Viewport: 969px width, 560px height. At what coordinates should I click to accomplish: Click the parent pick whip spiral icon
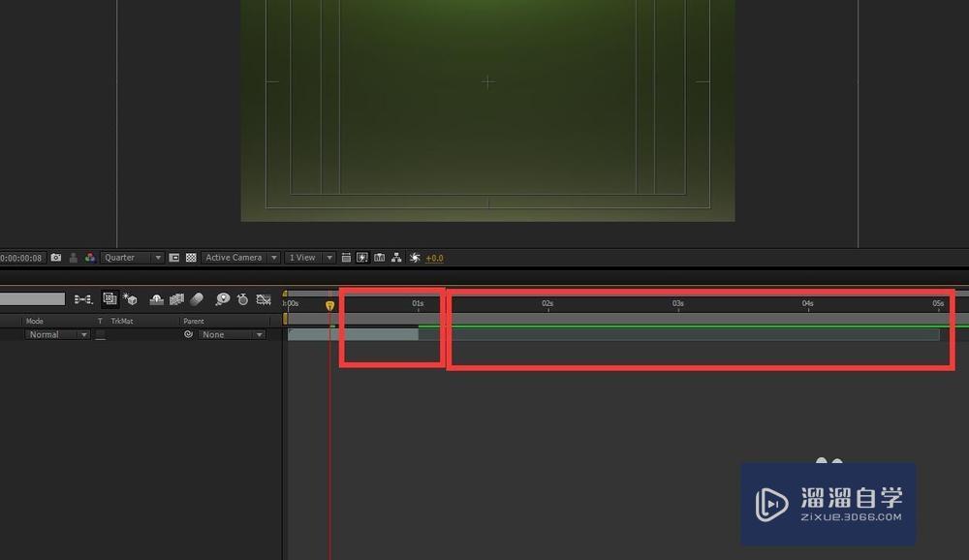tap(189, 334)
